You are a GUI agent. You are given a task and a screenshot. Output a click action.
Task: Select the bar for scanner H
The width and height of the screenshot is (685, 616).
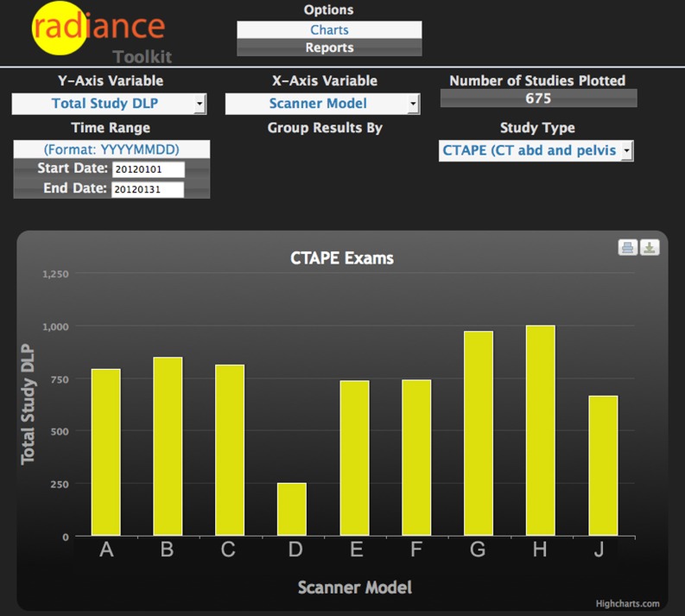(540, 430)
